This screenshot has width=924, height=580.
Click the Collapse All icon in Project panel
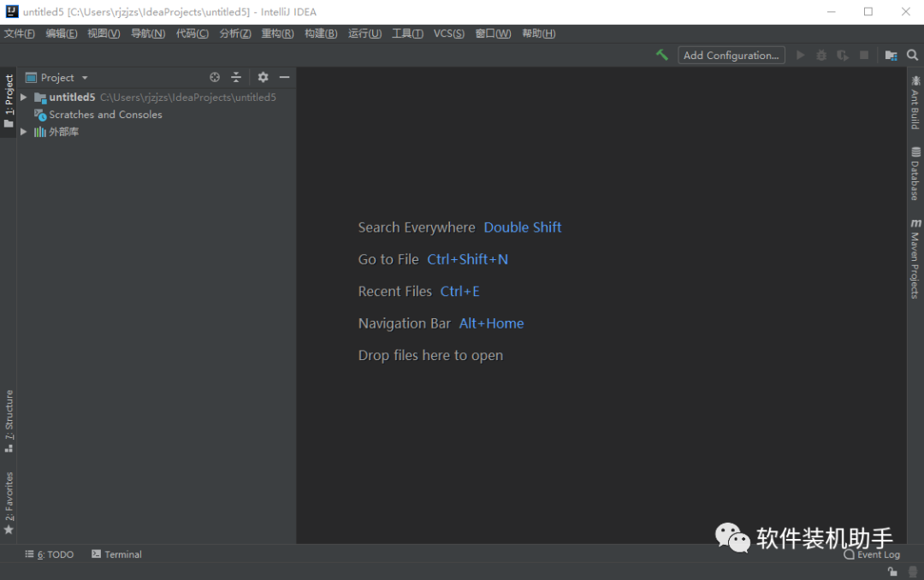pos(236,77)
